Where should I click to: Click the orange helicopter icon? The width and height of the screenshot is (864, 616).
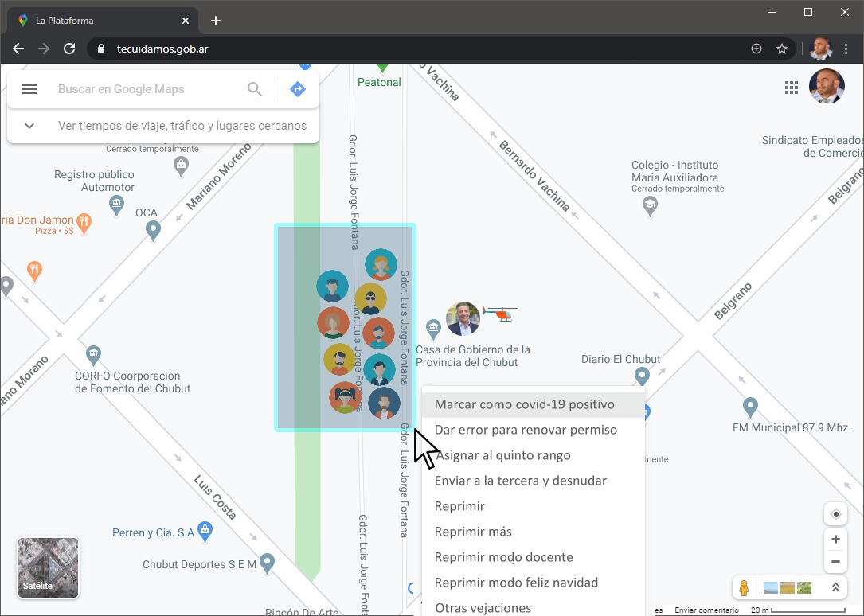[x=500, y=314]
